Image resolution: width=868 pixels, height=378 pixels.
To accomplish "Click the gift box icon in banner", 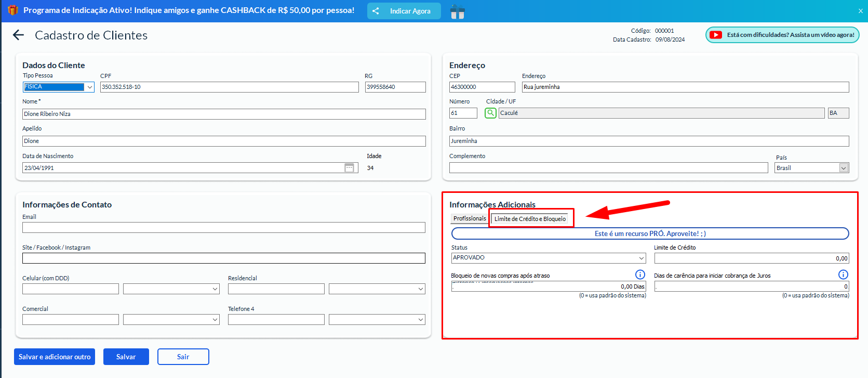I will (x=457, y=11).
